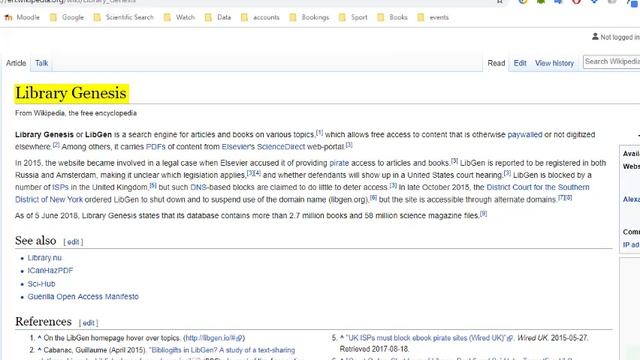Click citation [1] after various topics

point(319,133)
